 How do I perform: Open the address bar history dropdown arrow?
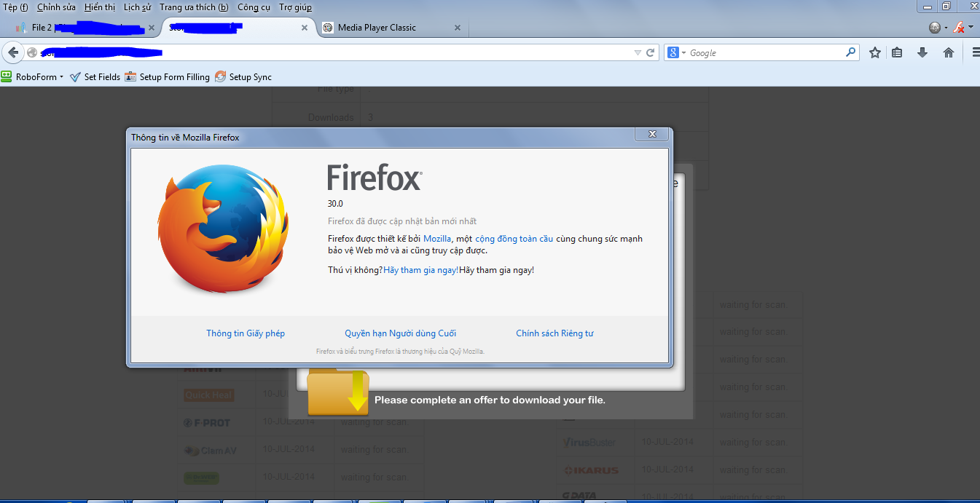[x=638, y=52]
